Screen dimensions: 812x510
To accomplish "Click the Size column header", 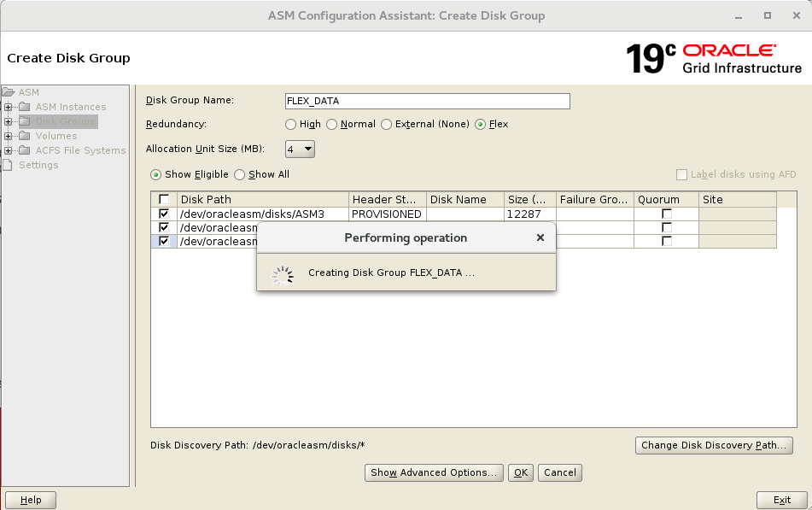I will [x=530, y=200].
